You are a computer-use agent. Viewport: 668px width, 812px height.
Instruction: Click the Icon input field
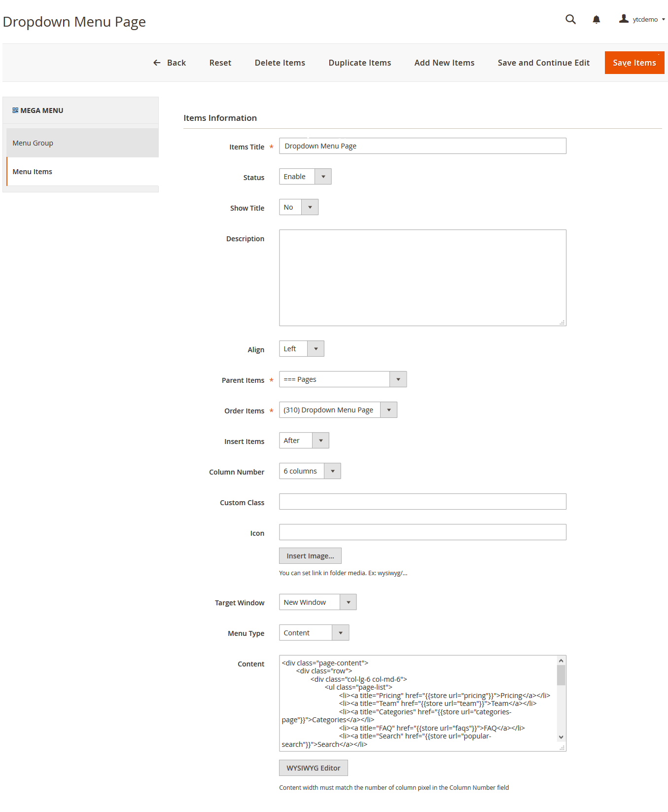[423, 532]
